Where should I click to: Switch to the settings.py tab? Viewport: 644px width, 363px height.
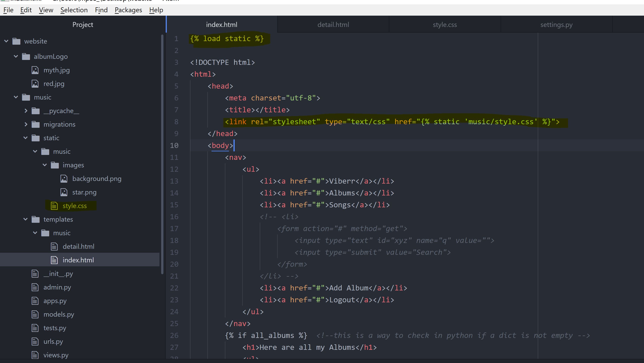point(556,25)
